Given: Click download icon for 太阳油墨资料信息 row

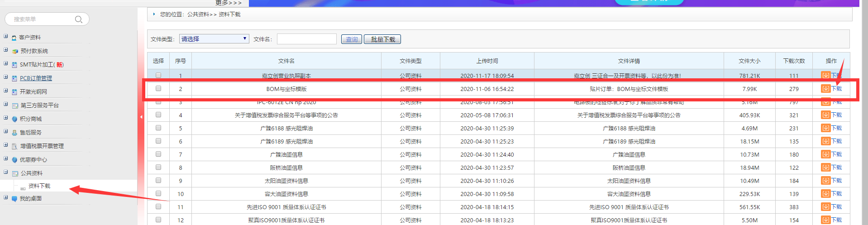Looking at the screenshot, I should pyautogui.click(x=825, y=181).
